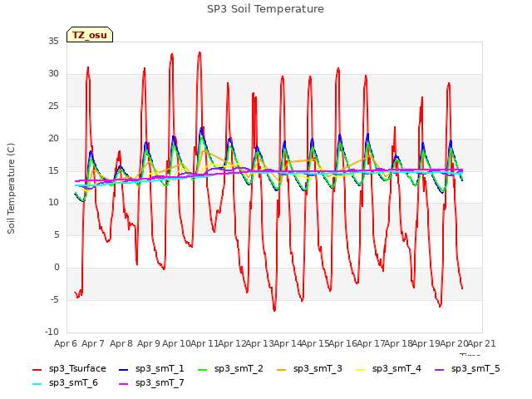
Task: Click the purple sp3_smT_5 legend swatch
Action: tap(440, 369)
